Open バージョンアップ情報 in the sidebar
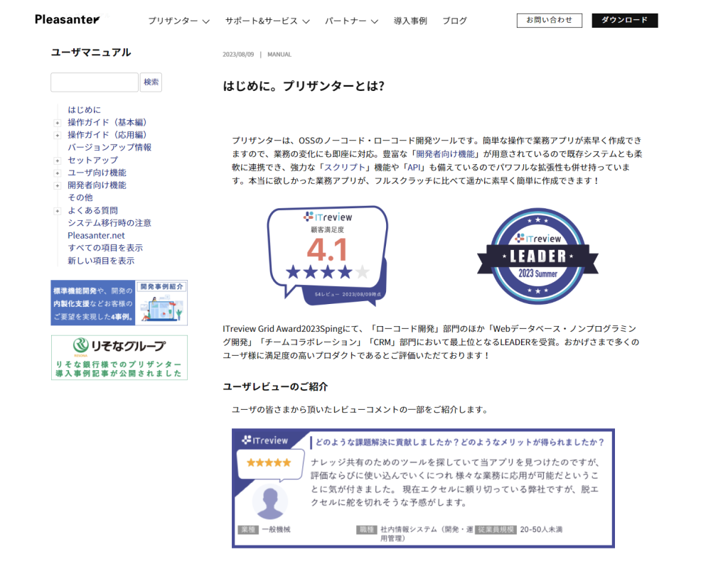The width and height of the screenshot is (728, 564). point(109,148)
